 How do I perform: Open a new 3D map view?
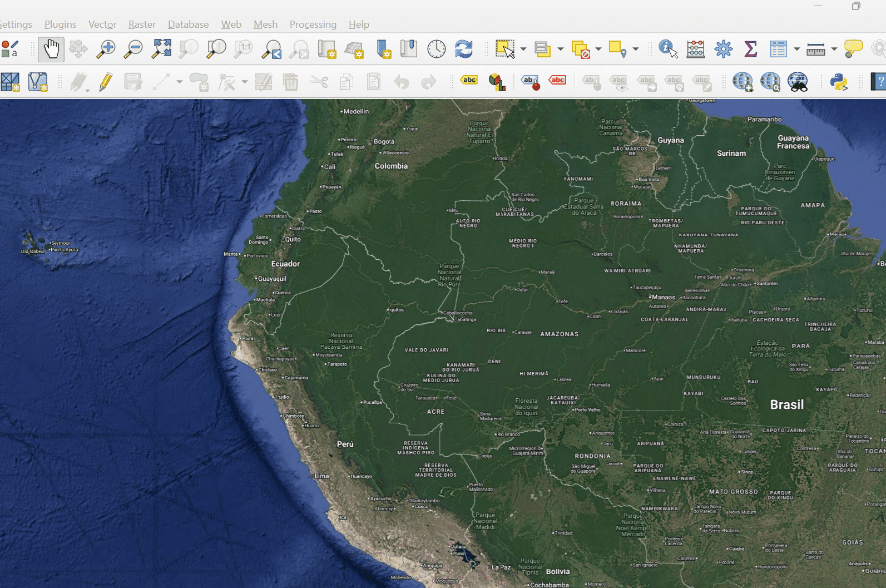(354, 49)
